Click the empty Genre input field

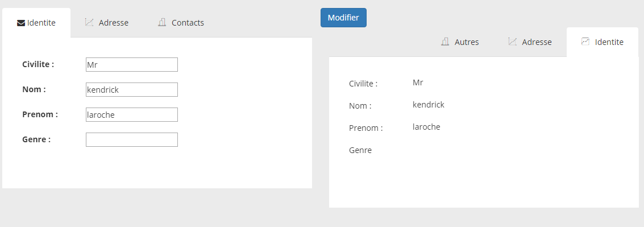pos(132,140)
